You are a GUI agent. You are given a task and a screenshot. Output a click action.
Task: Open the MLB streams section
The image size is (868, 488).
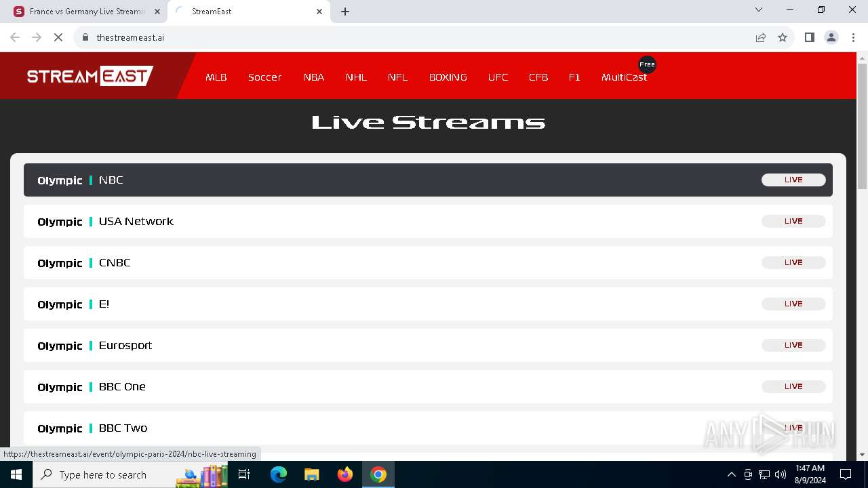pos(216,77)
